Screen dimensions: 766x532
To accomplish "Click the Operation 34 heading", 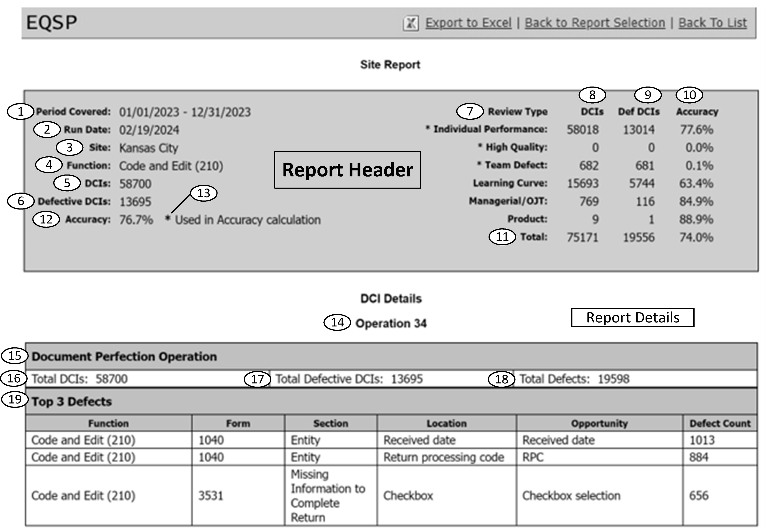I will (x=391, y=323).
